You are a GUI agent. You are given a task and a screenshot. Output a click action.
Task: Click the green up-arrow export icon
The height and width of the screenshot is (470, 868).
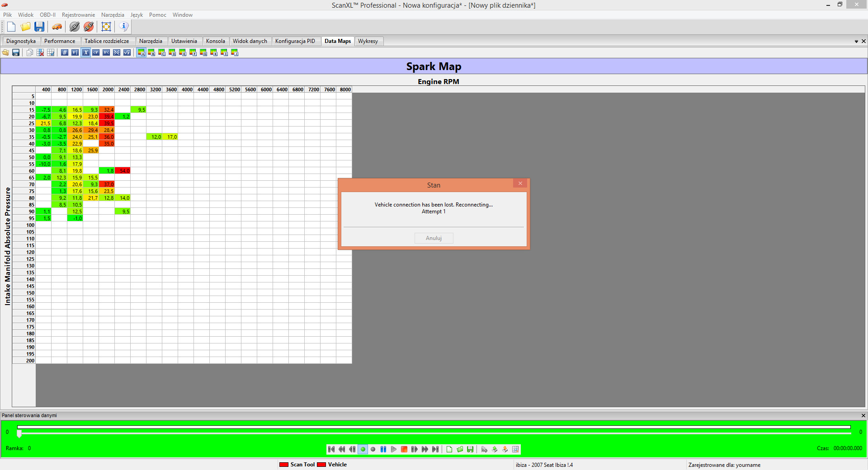[x=495, y=449]
